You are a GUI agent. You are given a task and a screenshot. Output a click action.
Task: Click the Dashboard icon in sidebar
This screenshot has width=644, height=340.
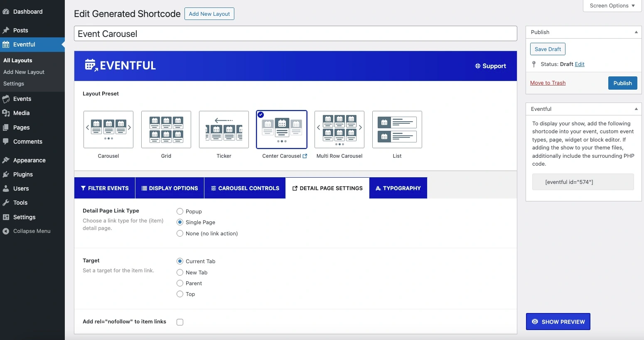click(6, 12)
